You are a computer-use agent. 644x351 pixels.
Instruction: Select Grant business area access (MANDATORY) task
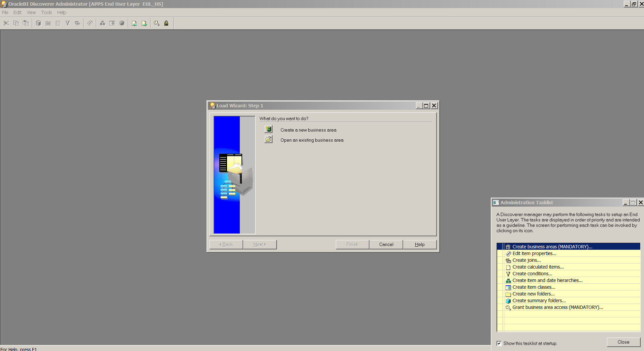click(557, 307)
